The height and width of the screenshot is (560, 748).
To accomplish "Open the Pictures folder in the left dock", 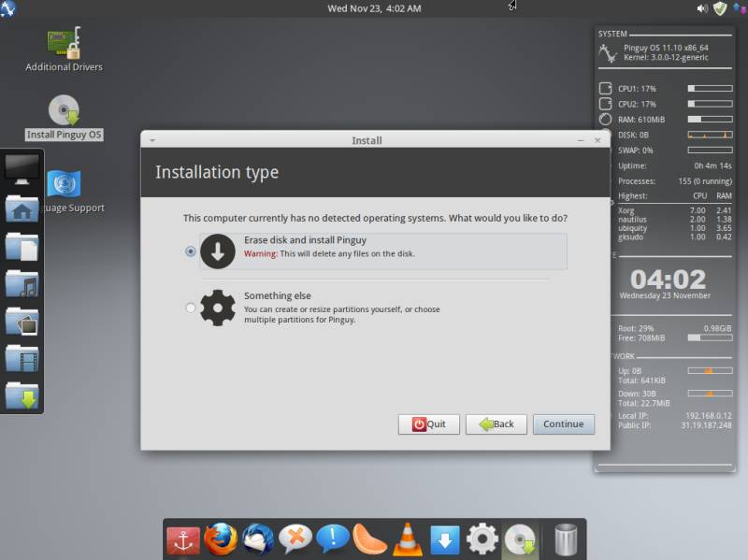I will click(x=22, y=321).
